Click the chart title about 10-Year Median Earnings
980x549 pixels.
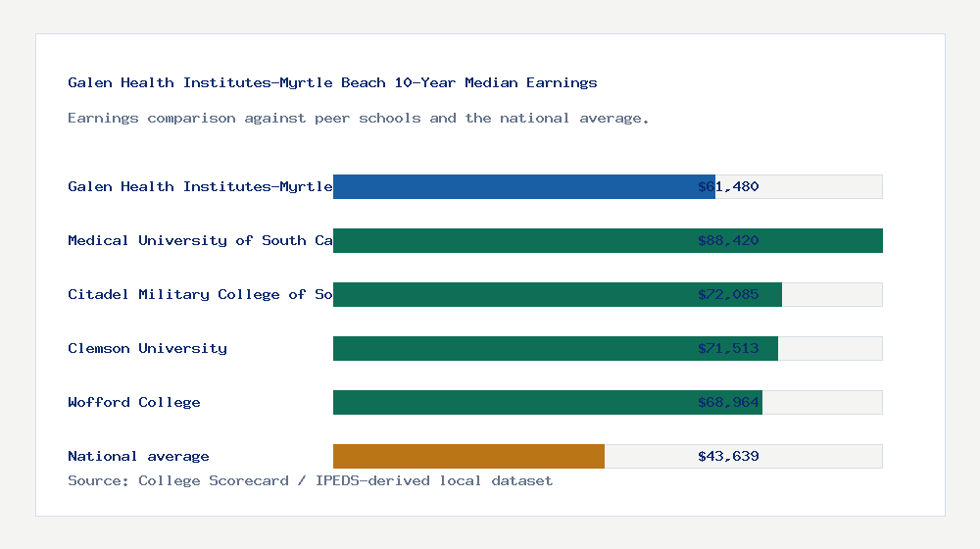[332, 82]
